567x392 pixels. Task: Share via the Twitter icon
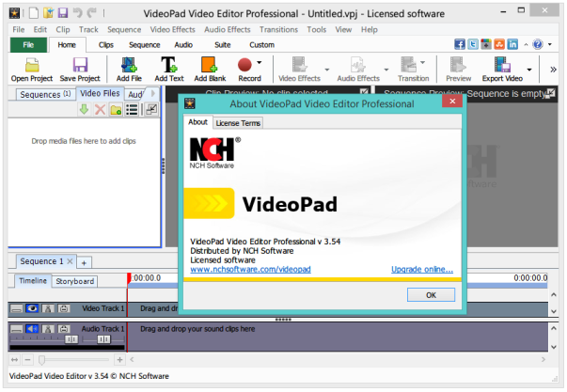(x=473, y=44)
